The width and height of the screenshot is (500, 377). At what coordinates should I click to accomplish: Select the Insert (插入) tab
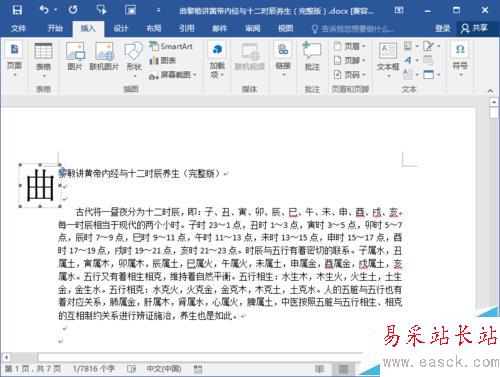(x=88, y=29)
